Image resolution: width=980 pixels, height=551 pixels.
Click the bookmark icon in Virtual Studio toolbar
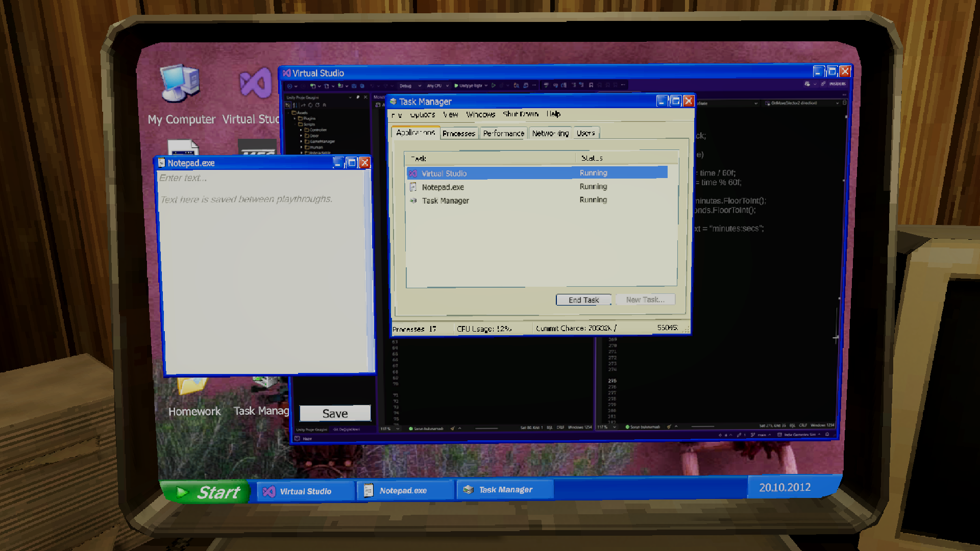tap(591, 85)
